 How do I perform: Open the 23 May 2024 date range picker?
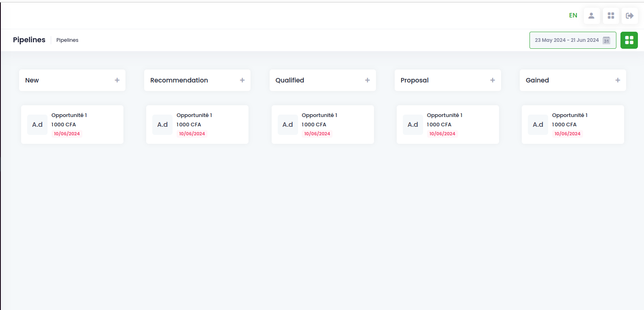click(x=573, y=40)
